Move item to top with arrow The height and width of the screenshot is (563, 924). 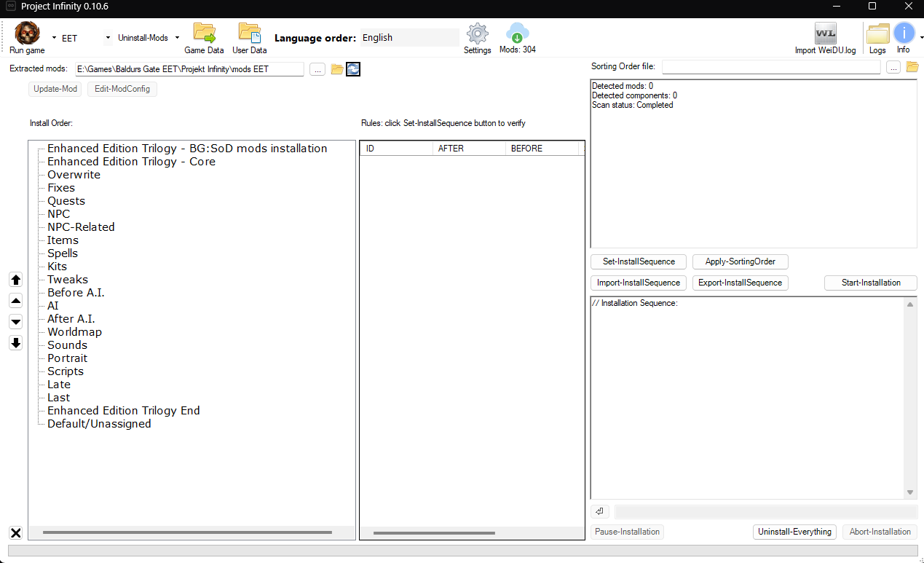(16, 280)
